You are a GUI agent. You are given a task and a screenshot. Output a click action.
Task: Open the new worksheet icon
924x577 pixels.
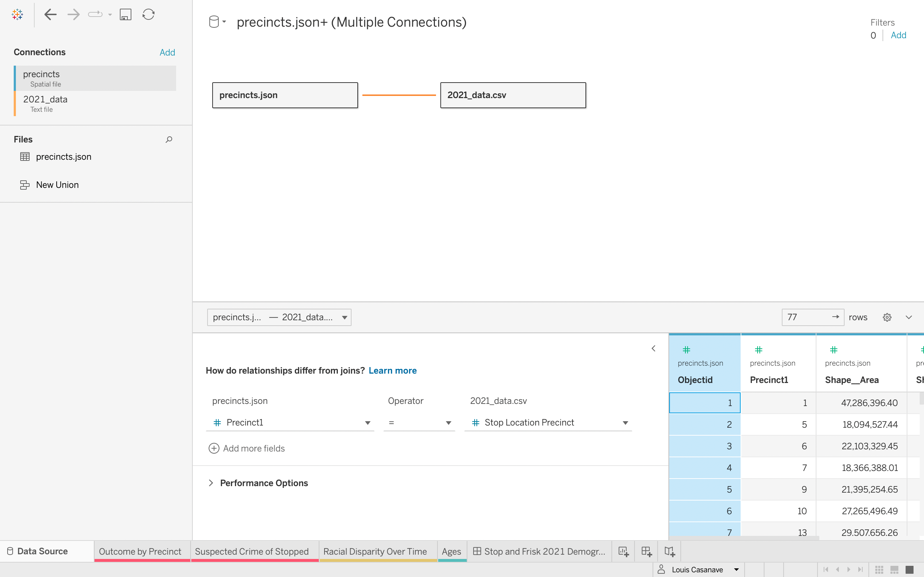tap(623, 551)
